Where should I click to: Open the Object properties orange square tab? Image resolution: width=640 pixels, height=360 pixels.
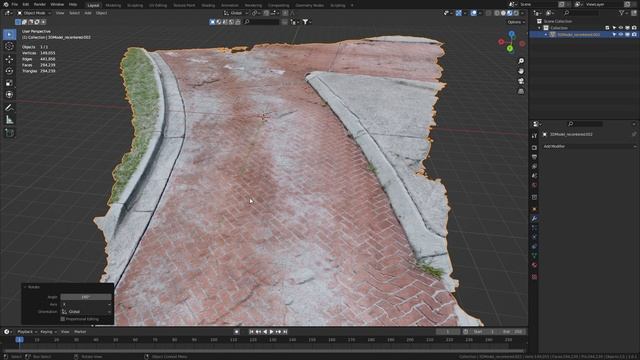(534, 209)
